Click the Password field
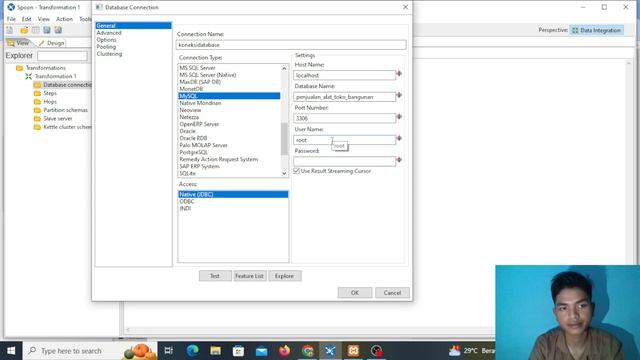 [x=344, y=161]
